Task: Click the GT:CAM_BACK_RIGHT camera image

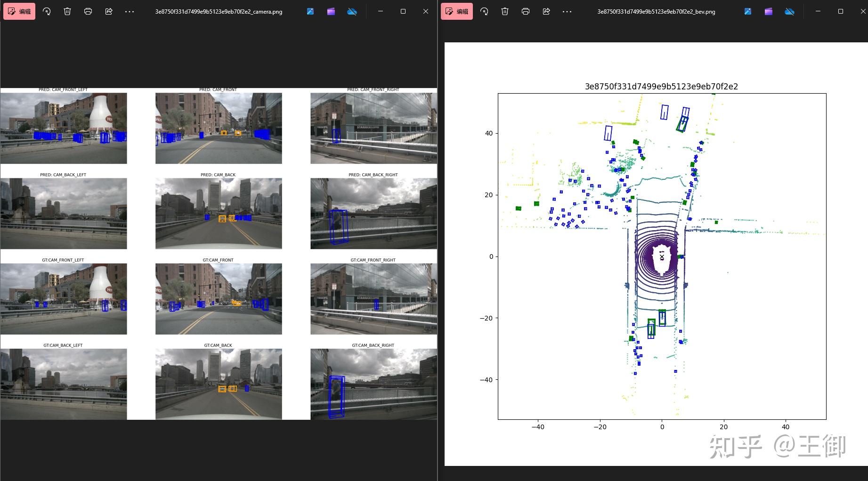Action: tap(373, 384)
